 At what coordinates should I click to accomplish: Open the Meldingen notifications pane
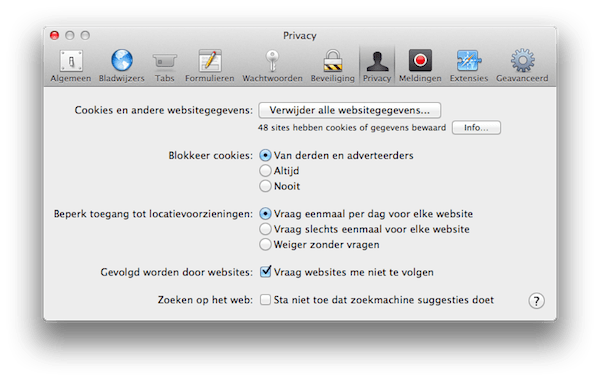[420, 66]
